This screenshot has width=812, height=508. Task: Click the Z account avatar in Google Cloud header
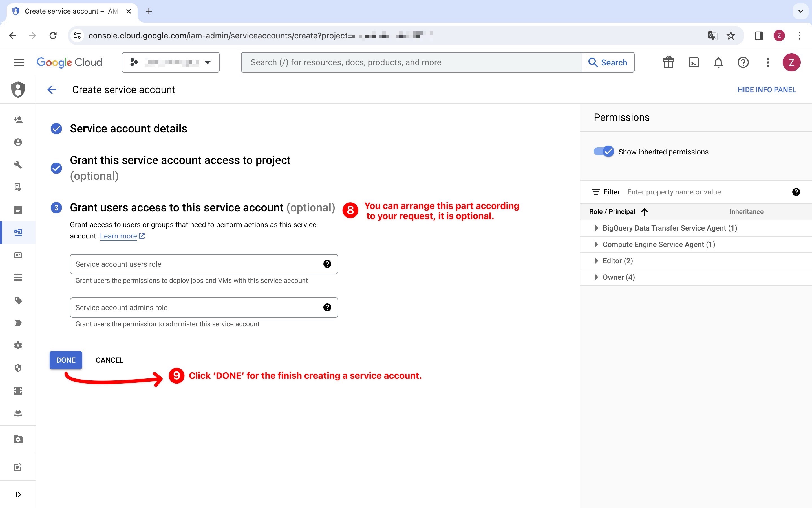tap(791, 62)
